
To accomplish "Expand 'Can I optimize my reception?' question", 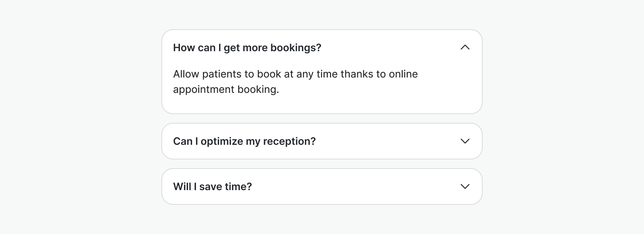I will point(244,141).
